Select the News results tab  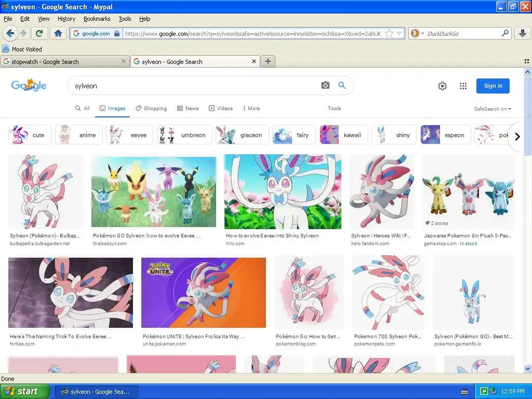coord(188,108)
